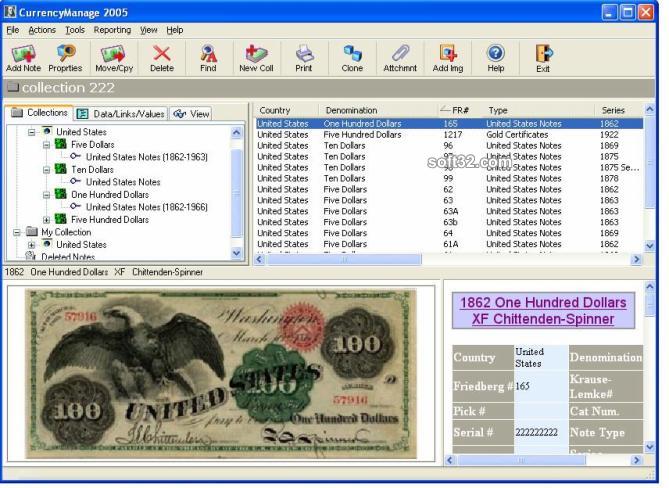Click the key icon beside United States Notes (1862-1966)
The width and height of the screenshot is (669, 488).
76,206
